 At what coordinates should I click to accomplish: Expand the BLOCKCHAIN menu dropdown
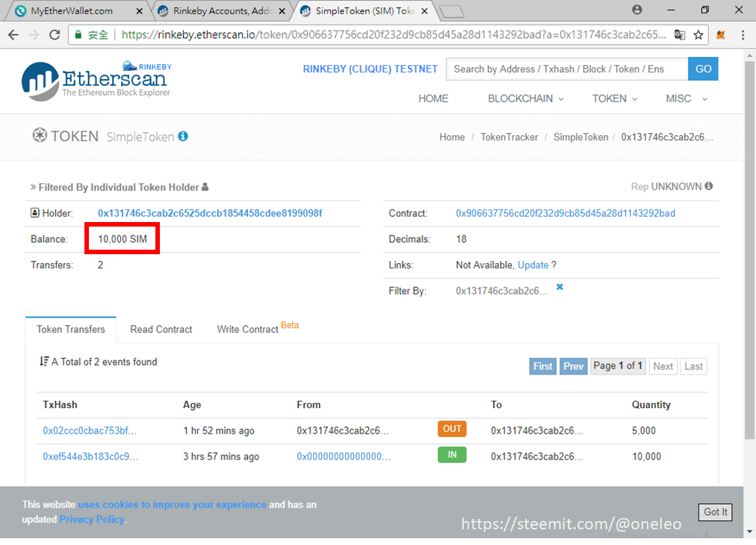tap(525, 99)
